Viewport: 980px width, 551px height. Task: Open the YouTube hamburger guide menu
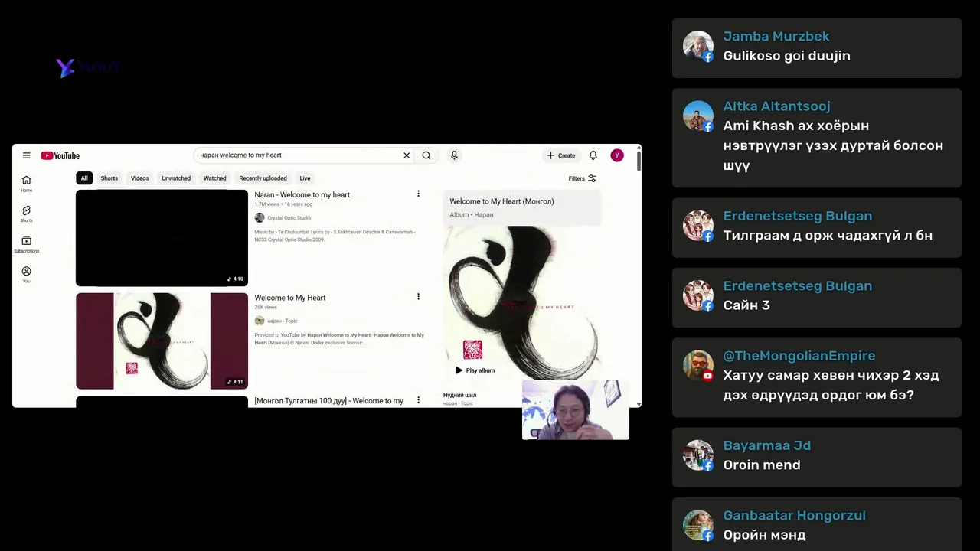coord(26,155)
